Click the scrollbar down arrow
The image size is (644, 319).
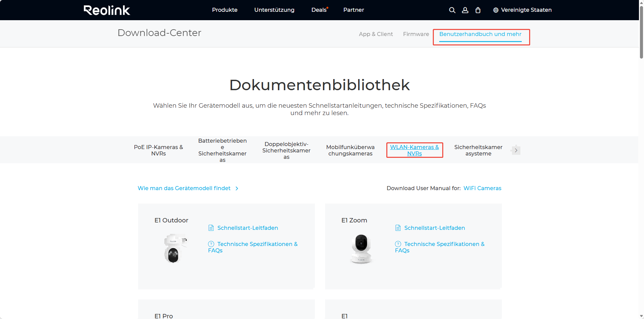tap(641, 316)
